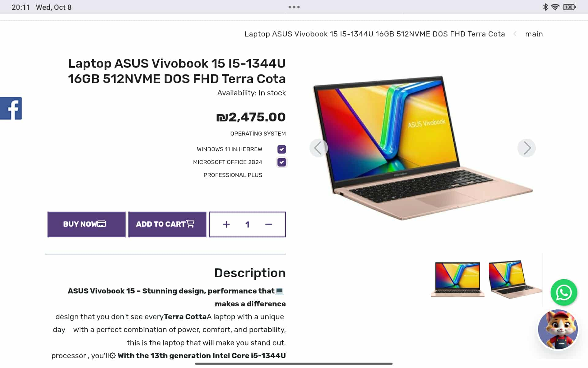Open the Wi-Fi status icon
This screenshot has height=368, width=588.
click(x=555, y=7)
